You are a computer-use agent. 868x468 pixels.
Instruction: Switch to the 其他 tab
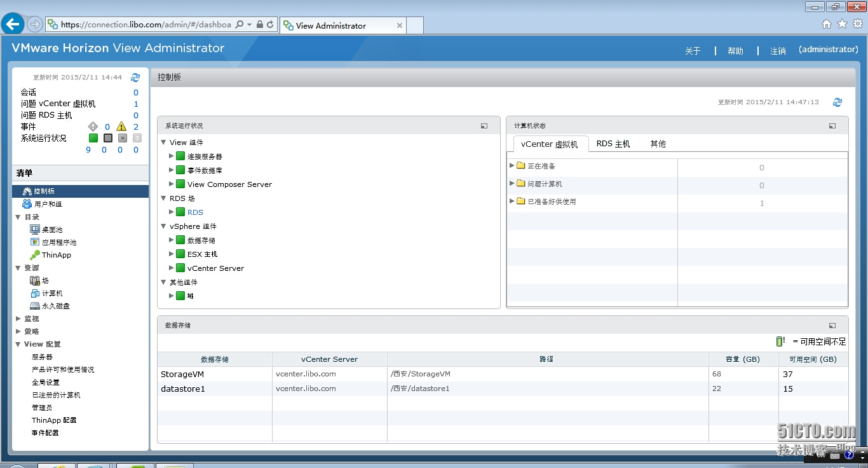pyautogui.click(x=658, y=144)
